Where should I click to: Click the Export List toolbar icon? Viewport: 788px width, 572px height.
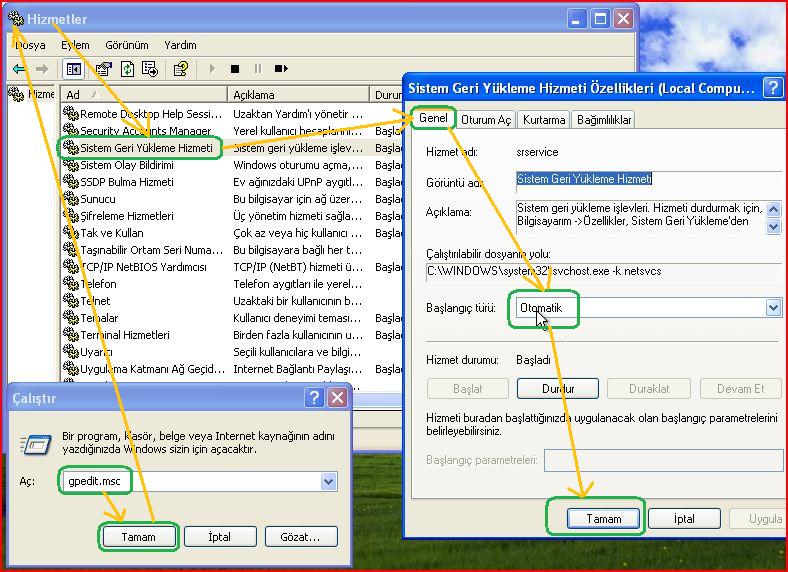tap(150, 69)
